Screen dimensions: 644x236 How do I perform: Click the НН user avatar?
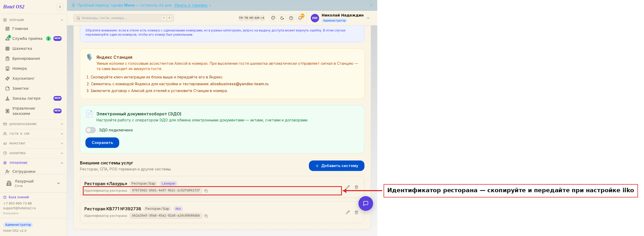(x=315, y=18)
